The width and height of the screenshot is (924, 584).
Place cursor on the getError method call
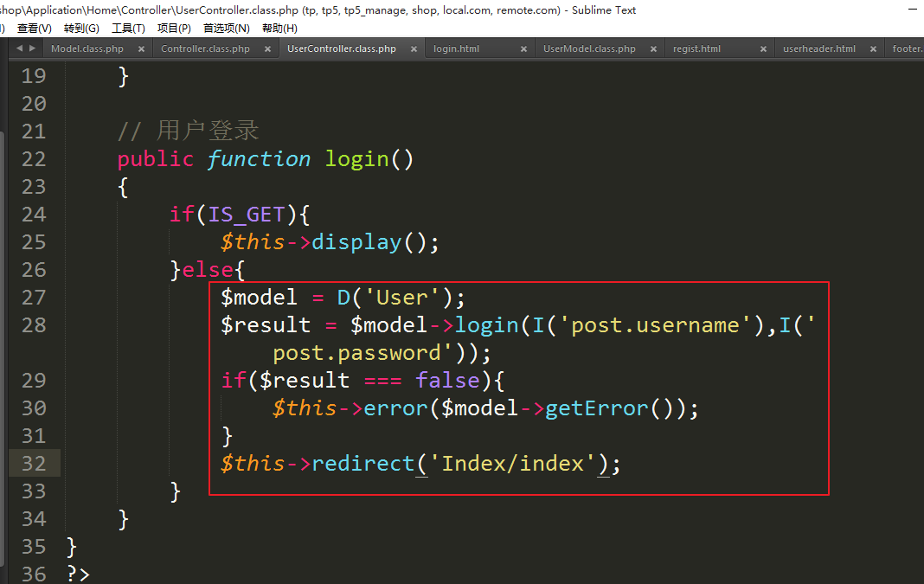click(x=596, y=408)
